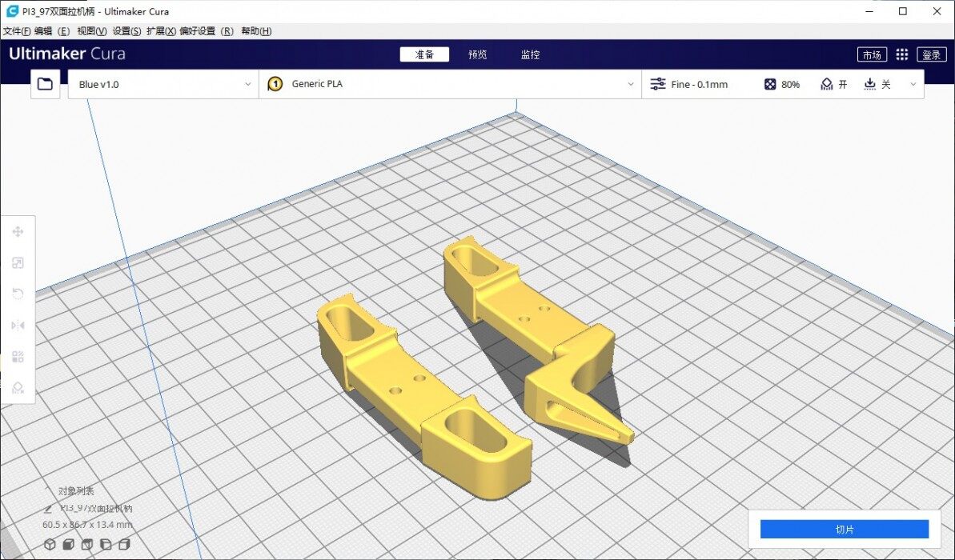Maximize the Ultimaker Cura window
This screenshot has height=560, width=955.
[903, 11]
